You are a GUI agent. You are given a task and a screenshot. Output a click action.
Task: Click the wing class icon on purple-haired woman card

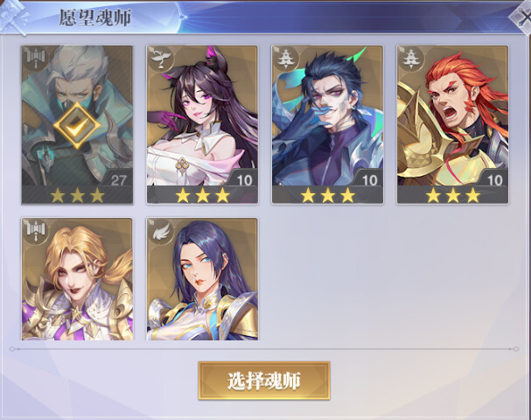coord(161,231)
